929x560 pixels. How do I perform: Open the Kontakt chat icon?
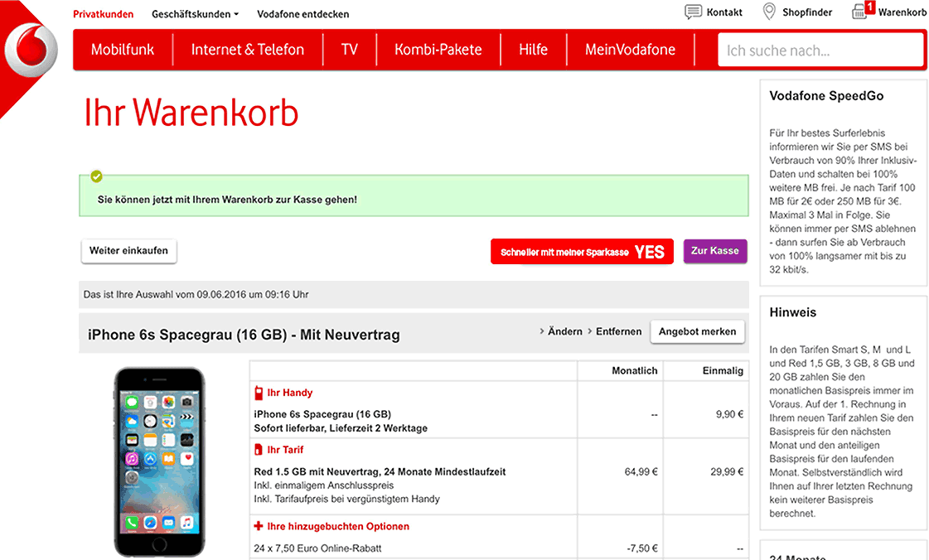pos(693,12)
